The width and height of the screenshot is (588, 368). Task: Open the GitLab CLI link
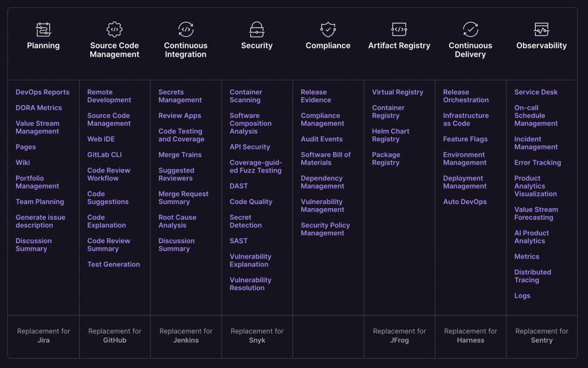coord(105,155)
